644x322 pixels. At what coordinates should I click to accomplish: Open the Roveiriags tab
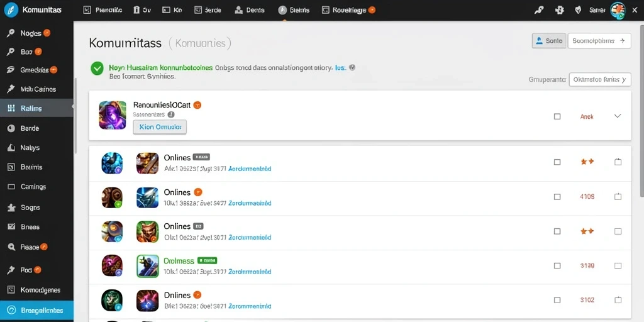point(348,10)
